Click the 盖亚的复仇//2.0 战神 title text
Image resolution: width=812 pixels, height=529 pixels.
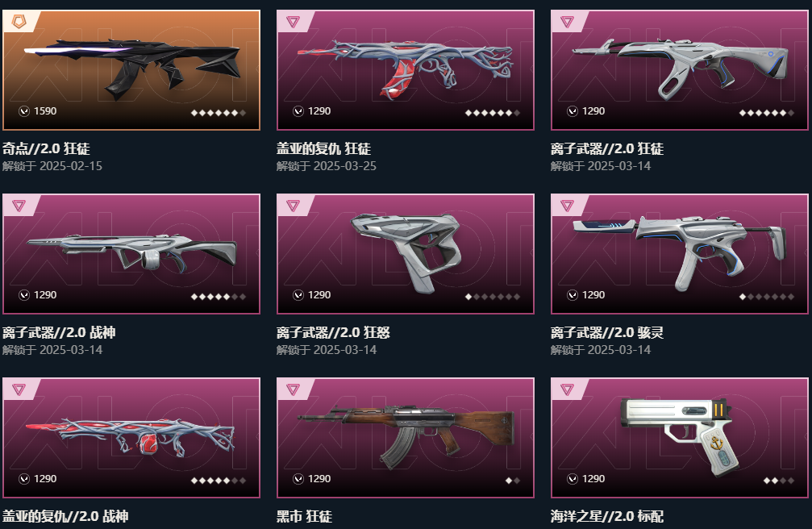(x=65, y=516)
